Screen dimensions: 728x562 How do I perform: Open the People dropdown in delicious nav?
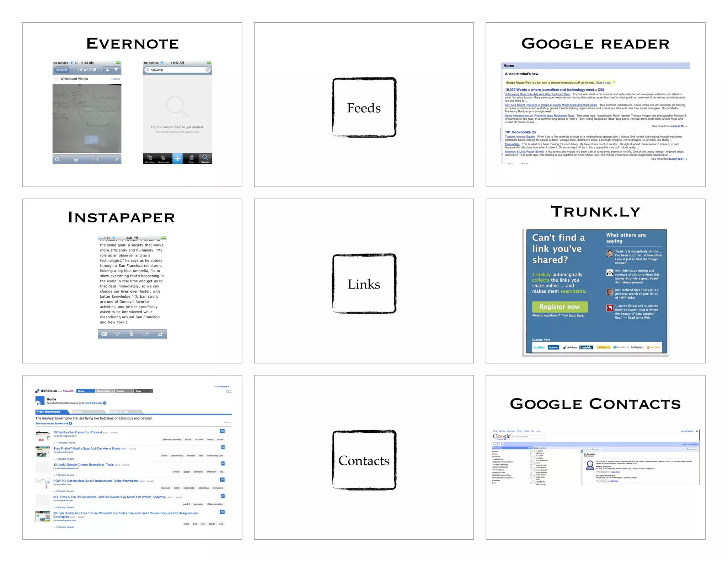124,391
